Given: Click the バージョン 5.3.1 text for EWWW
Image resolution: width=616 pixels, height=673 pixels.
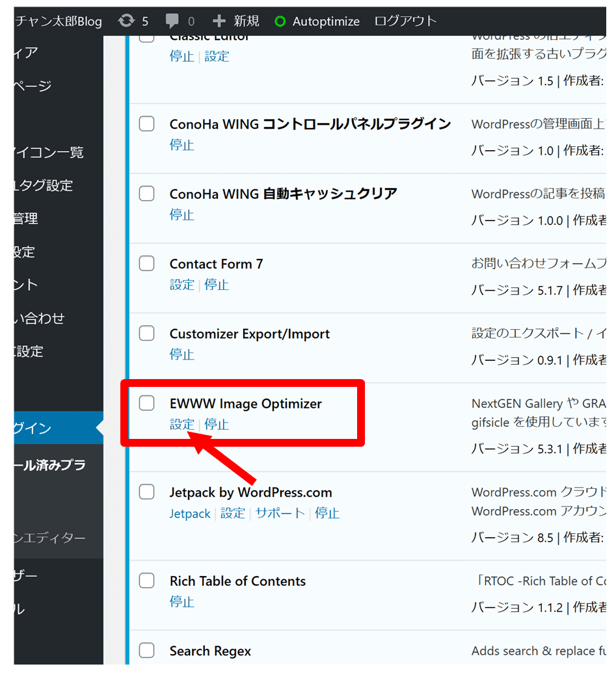Looking at the screenshot, I should pyautogui.click(x=516, y=449).
